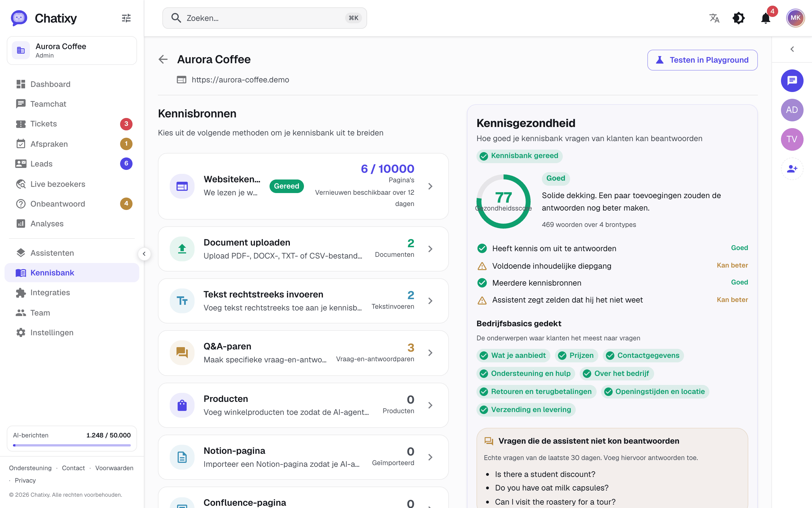Screen dimensions: 812x508
Task: Click the text input Tt icon
Action: coord(182,301)
